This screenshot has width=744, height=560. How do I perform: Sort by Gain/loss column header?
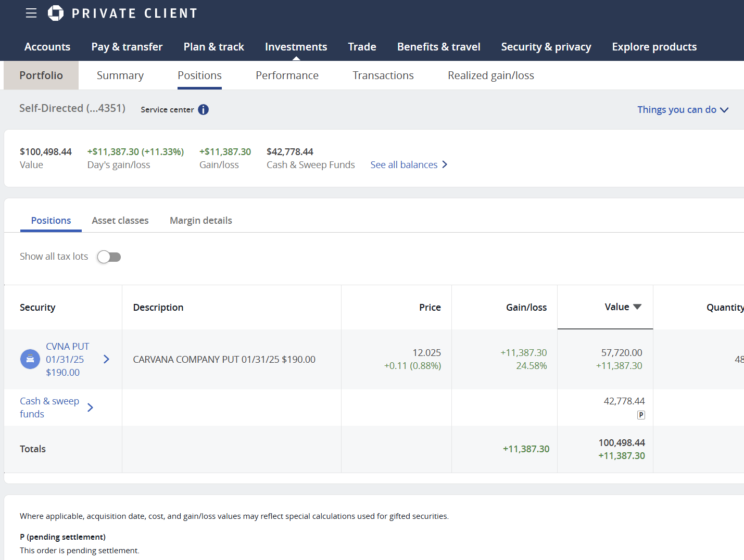click(526, 308)
